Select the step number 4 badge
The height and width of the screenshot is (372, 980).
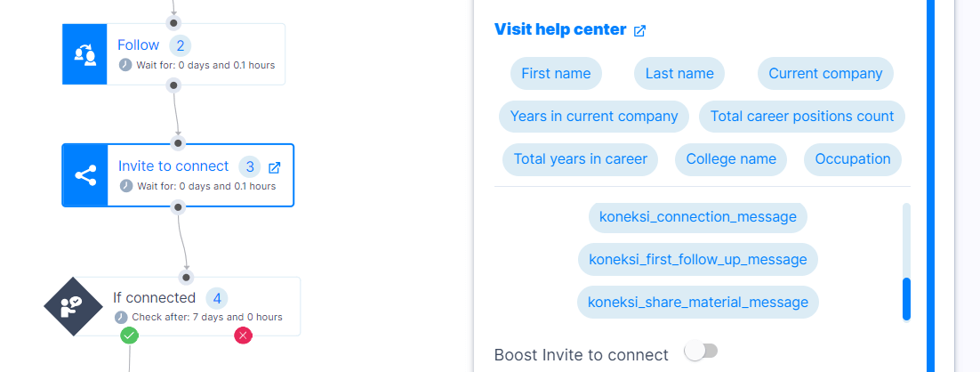pos(217,299)
